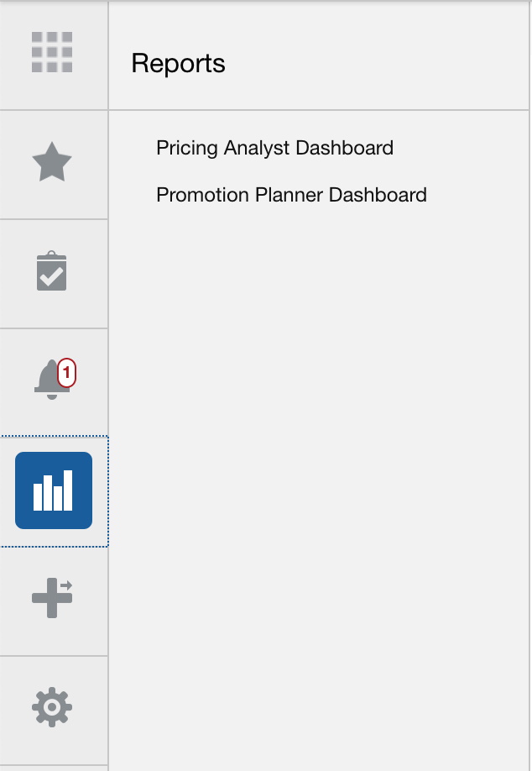Click the Reports panel heading

pyautogui.click(x=179, y=63)
